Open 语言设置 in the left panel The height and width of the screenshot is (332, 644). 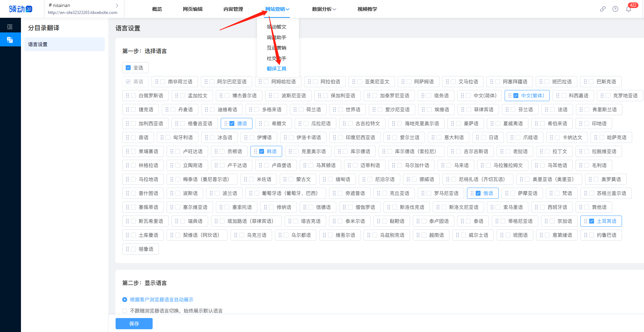(x=38, y=44)
